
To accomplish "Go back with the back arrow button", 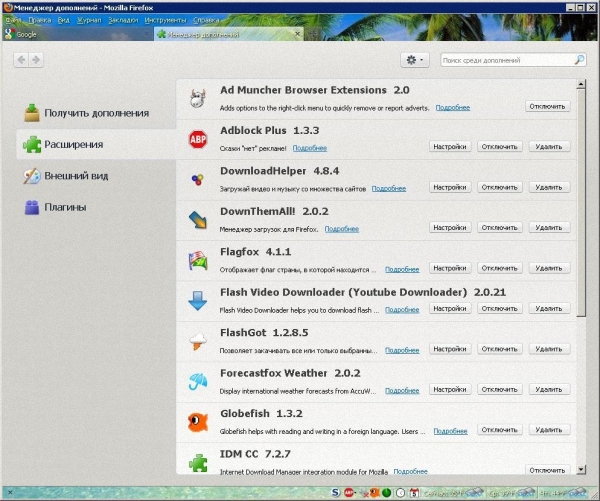I will [x=22, y=60].
